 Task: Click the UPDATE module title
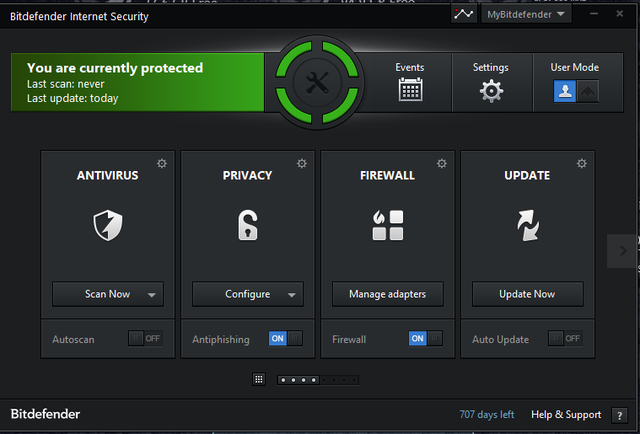527,176
